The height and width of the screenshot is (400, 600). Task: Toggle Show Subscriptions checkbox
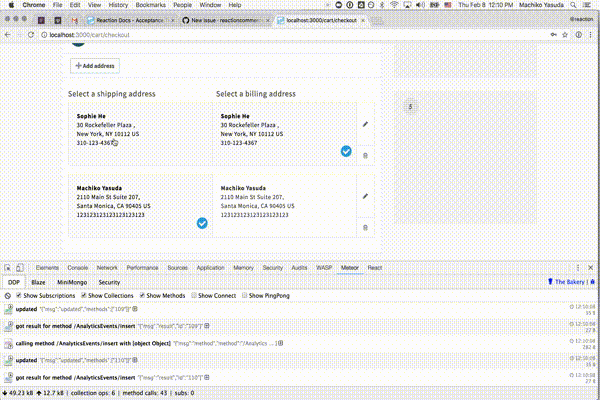(18, 296)
